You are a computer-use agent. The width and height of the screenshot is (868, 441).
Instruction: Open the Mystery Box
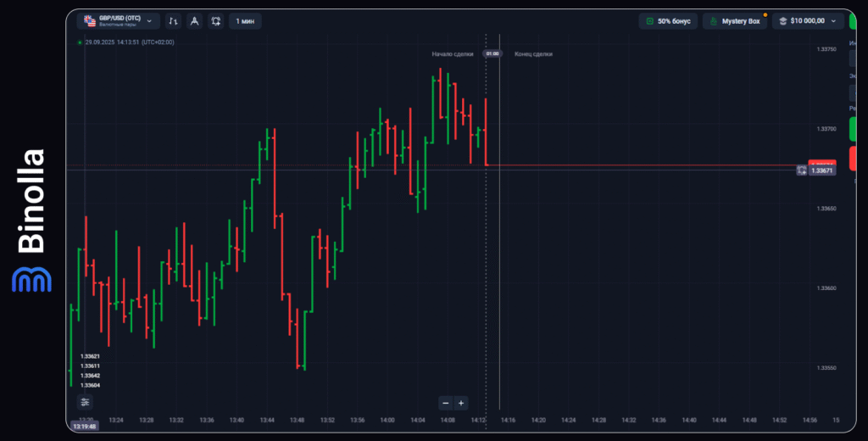(x=735, y=21)
